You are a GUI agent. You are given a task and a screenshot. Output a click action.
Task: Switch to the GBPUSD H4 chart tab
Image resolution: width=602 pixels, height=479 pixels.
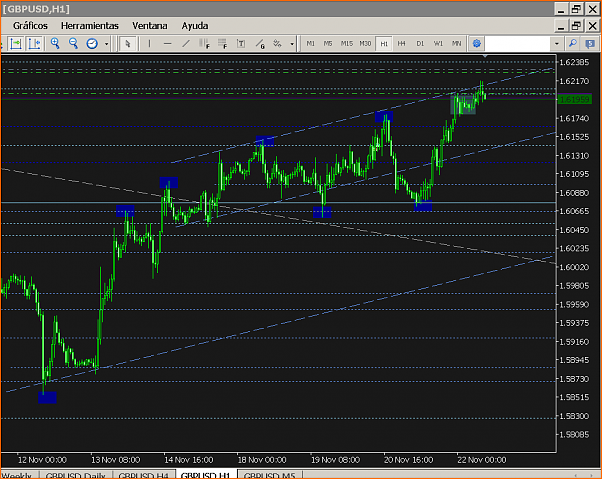coord(144,475)
